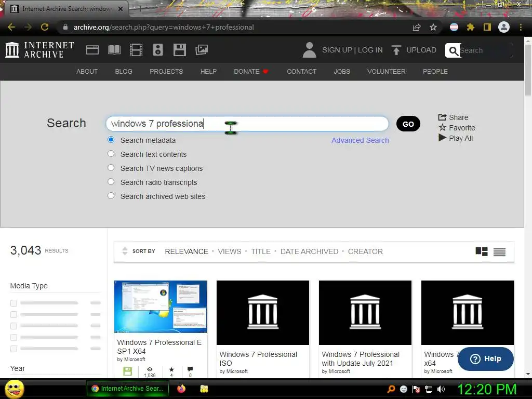
Task: Bookmark this page with star icon
Action: point(433,27)
